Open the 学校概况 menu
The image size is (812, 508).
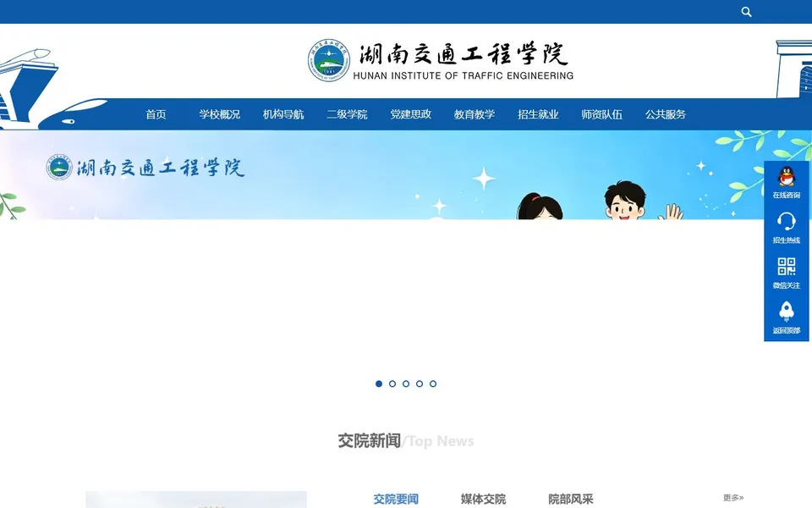point(220,114)
